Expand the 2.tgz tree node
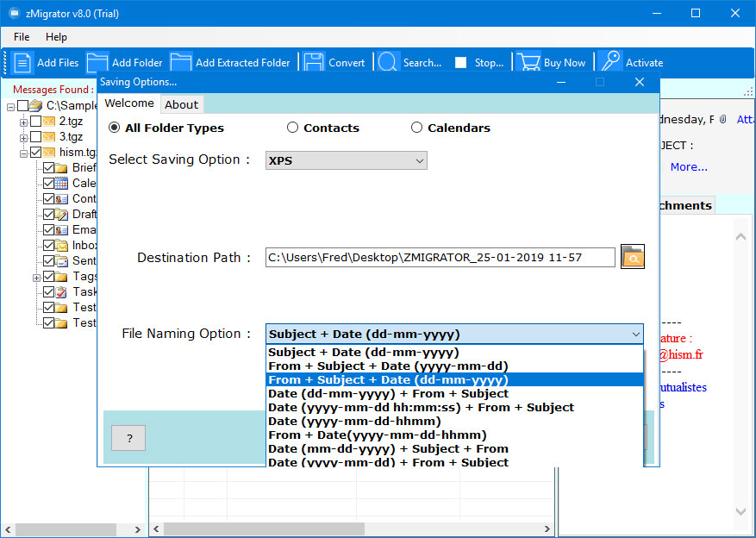The height and width of the screenshot is (538, 756). [x=23, y=122]
